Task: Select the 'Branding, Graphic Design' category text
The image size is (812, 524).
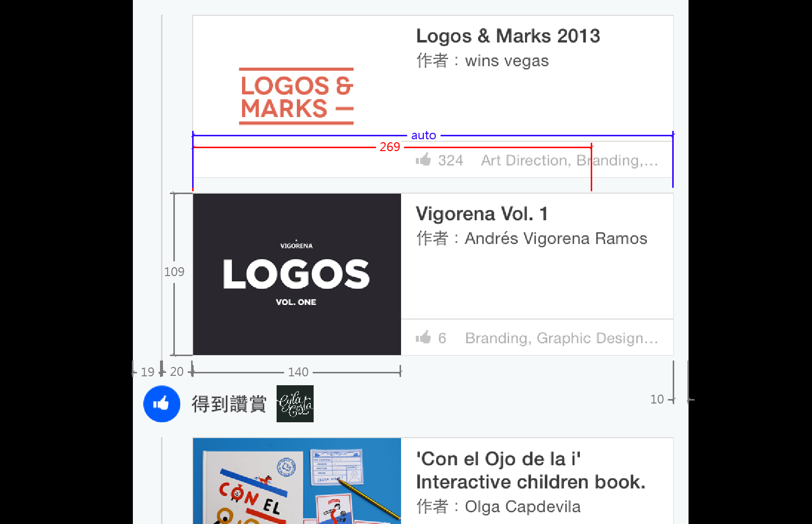Action: pos(561,338)
